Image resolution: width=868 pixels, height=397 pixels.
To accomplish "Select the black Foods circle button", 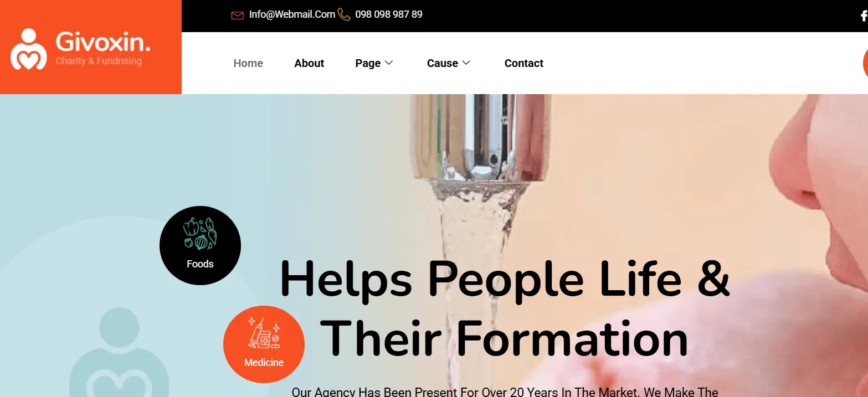I will click(200, 246).
